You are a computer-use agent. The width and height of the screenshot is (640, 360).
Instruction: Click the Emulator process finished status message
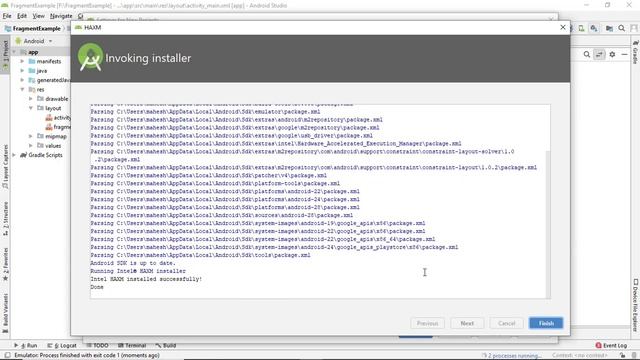[87, 356]
